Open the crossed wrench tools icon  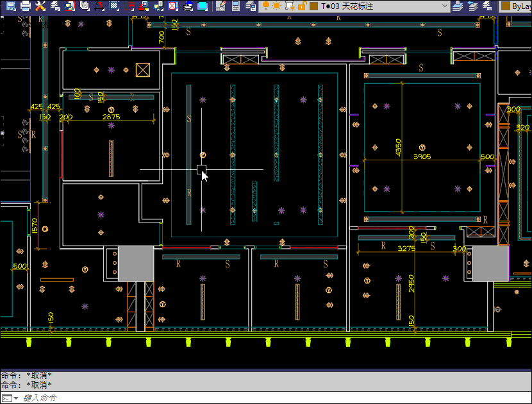point(41,6)
